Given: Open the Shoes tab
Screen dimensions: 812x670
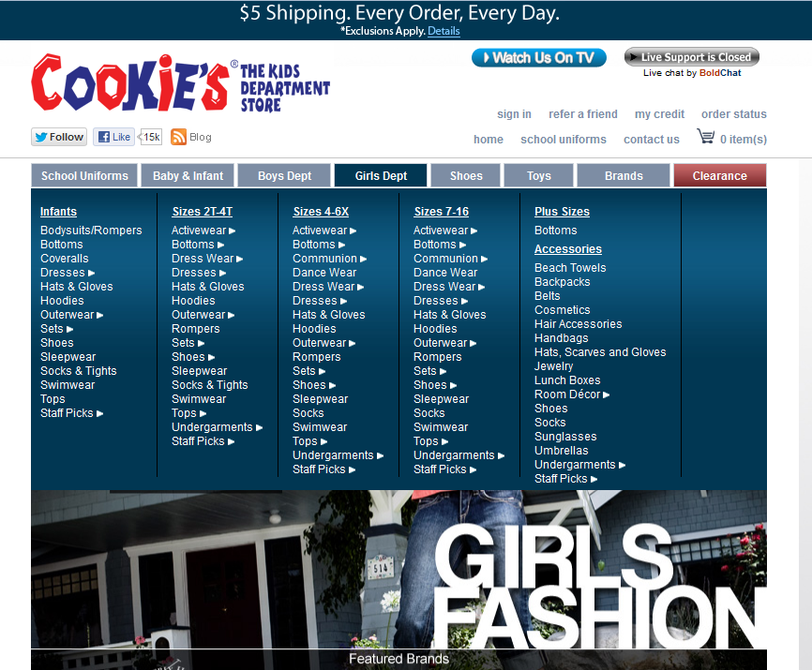Looking at the screenshot, I should [x=466, y=176].
